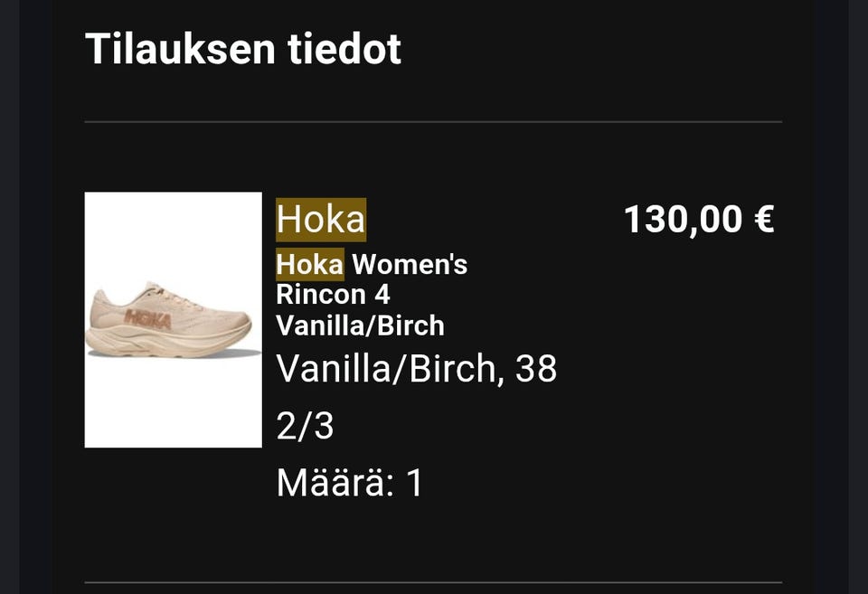Click the HOKA logo on the shoe
The image size is (868, 594).
[x=147, y=319]
